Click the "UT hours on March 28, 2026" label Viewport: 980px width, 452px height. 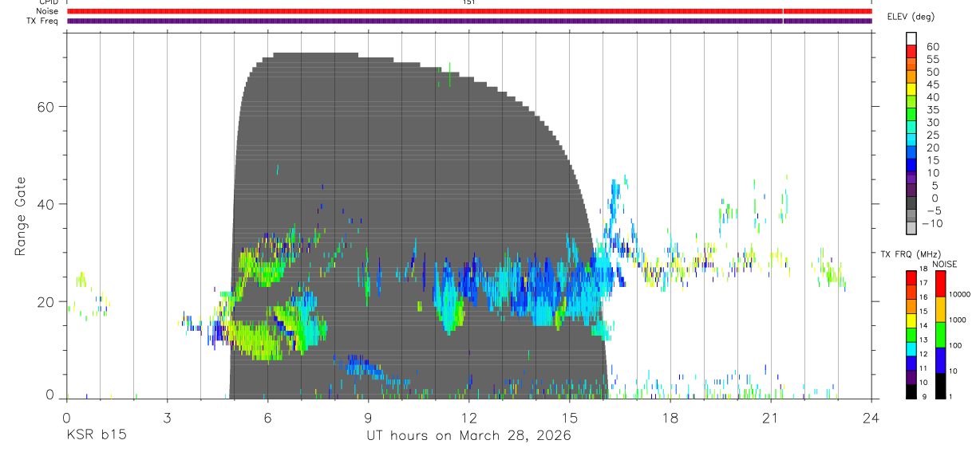468,436
